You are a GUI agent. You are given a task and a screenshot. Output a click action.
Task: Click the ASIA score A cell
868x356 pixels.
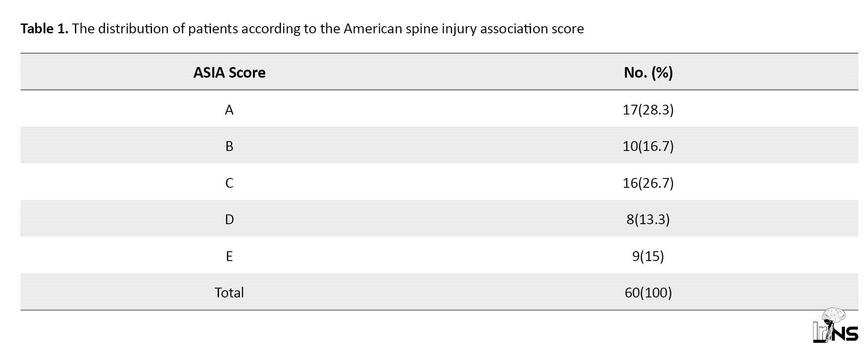pos(229,110)
